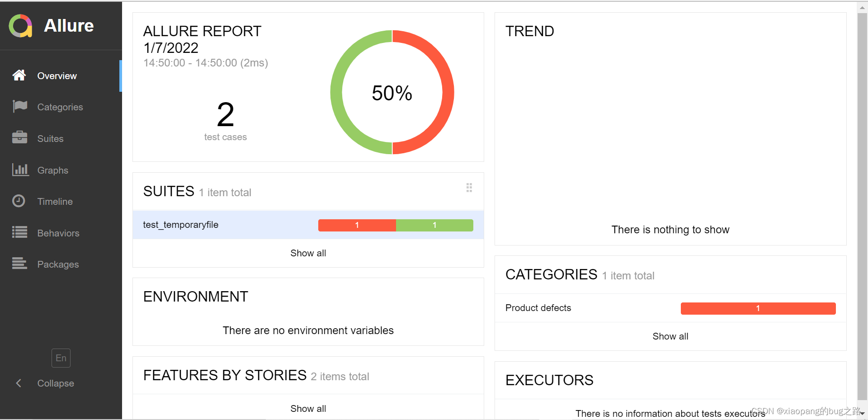Click the Timeline clock icon
Viewport: 868px width, 420px height.
point(19,201)
